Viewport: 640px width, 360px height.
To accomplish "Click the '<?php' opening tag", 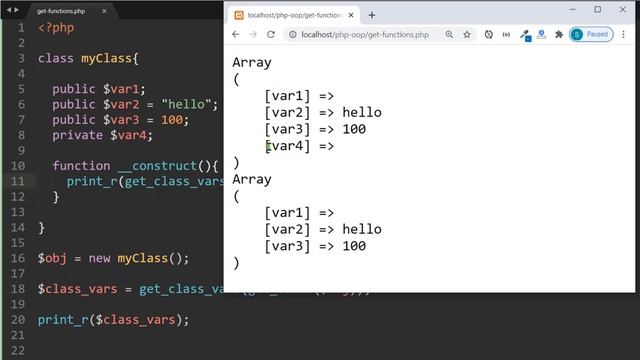I will (56, 27).
